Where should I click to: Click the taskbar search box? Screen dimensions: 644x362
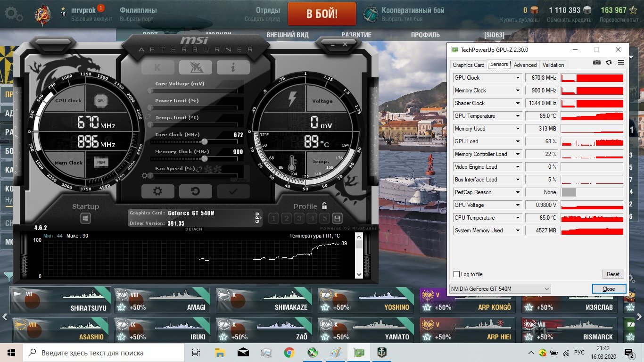coord(104,353)
